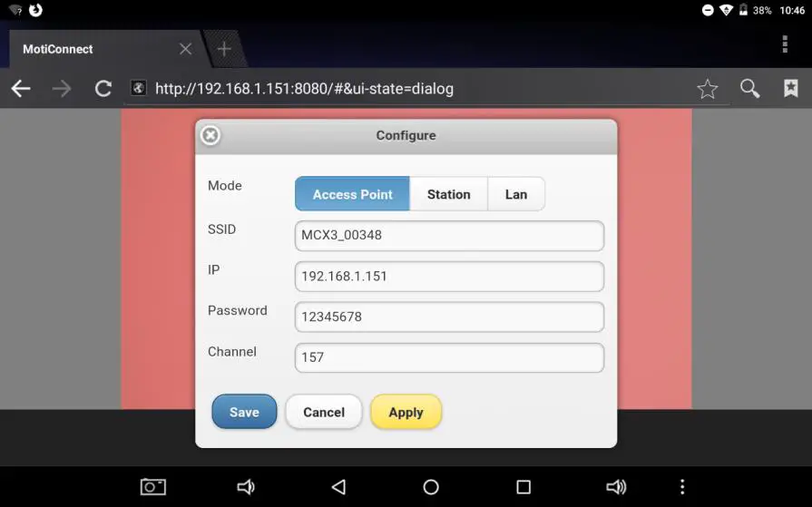Tap the volume down icon in navigation bar
The image size is (812, 507).
pyautogui.click(x=246, y=487)
